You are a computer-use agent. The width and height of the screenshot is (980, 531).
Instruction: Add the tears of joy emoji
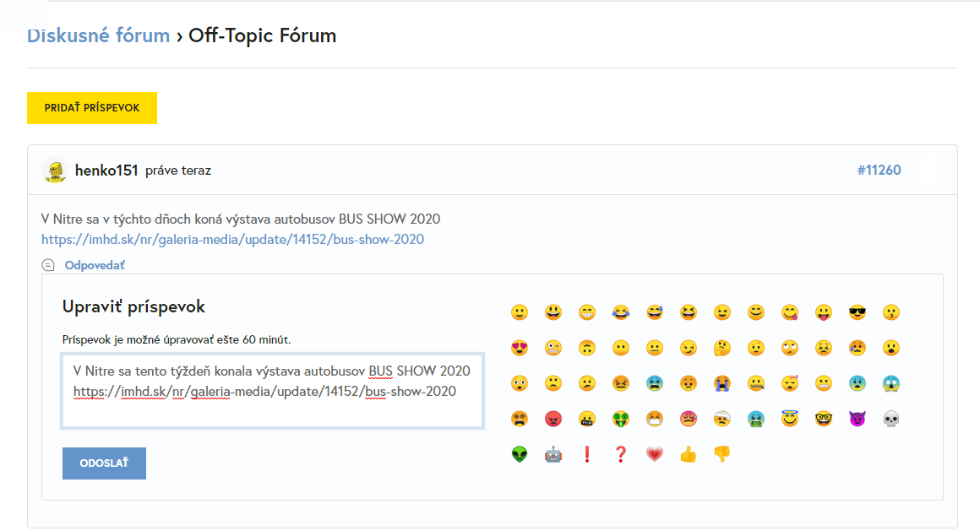point(620,312)
